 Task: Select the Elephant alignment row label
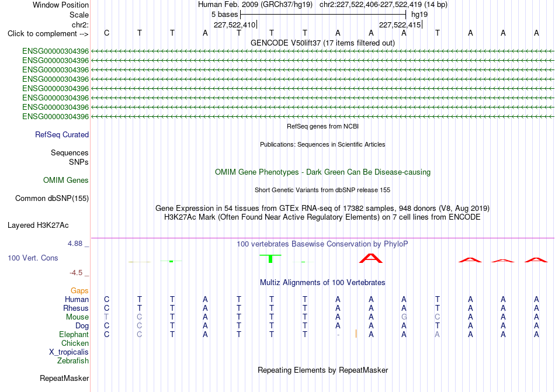coord(74,335)
